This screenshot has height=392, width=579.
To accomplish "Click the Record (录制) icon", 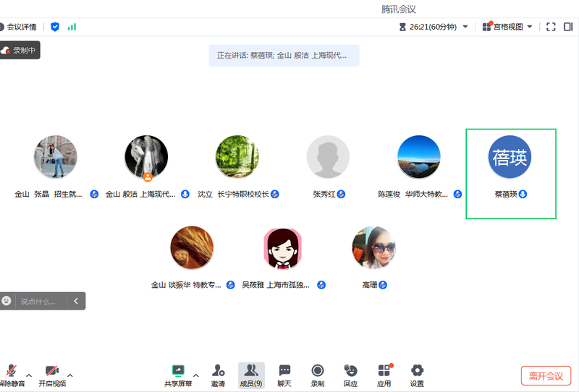I will click(x=317, y=370).
